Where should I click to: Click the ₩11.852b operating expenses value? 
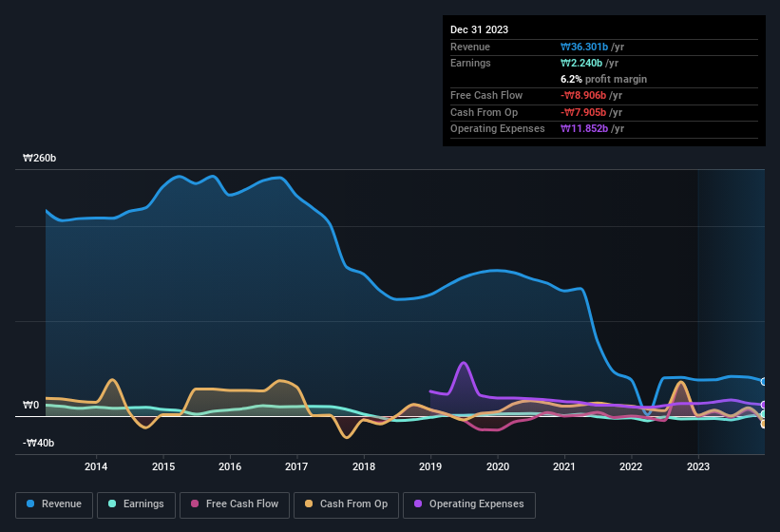[584, 129]
